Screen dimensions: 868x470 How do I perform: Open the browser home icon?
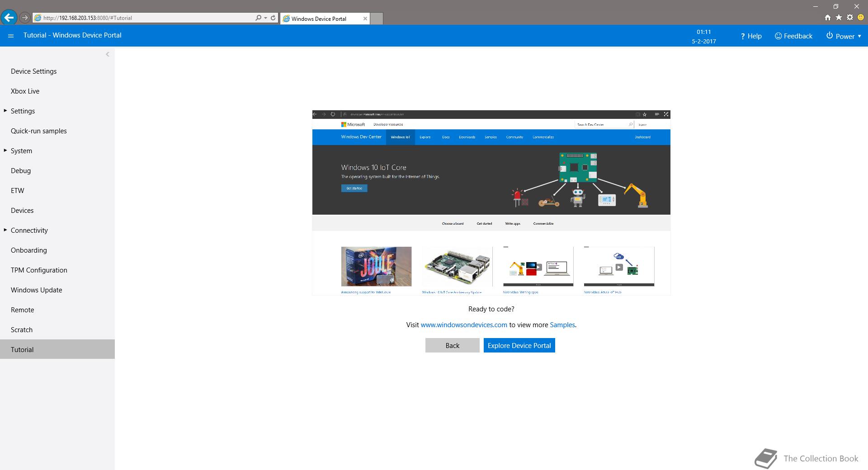pyautogui.click(x=827, y=17)
